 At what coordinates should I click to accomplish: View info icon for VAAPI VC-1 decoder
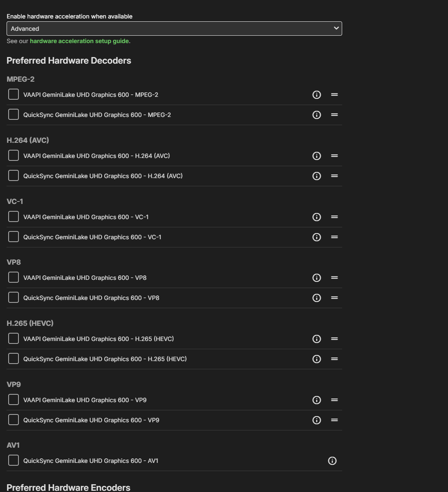[x=317, y=217]
